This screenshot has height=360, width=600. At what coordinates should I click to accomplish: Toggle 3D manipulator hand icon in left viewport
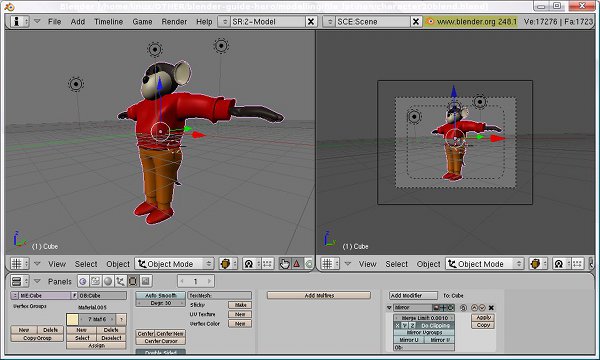pyautogui.click(x=284, y=264)
